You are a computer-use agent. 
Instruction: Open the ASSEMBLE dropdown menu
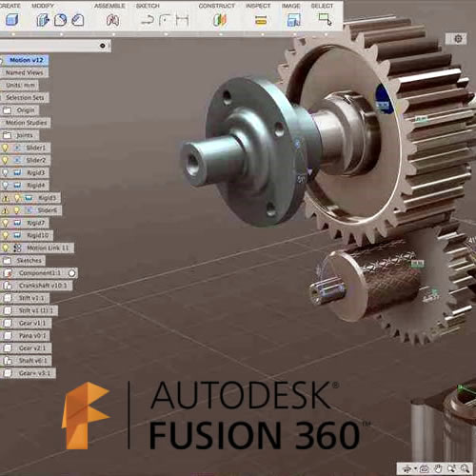click(109, 6)
